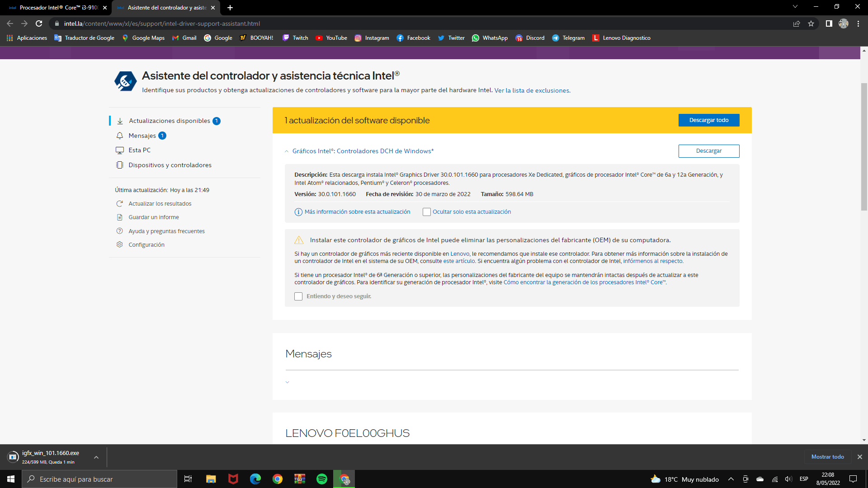Check the Entiendo y deseo seguir box
Image resolution: width=868 pixels, height=488 pixels.
click(x=298, y=296)
